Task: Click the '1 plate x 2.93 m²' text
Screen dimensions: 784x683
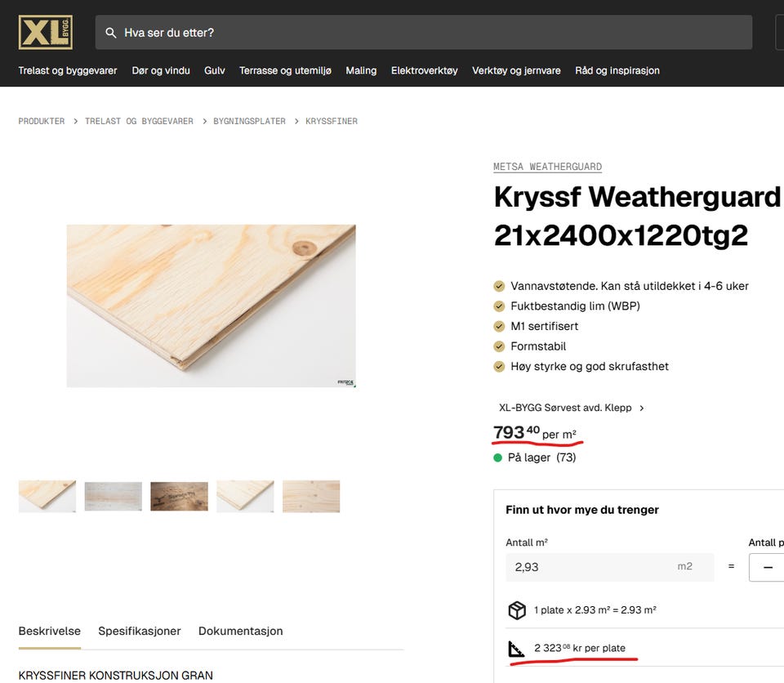Action: 595,610
